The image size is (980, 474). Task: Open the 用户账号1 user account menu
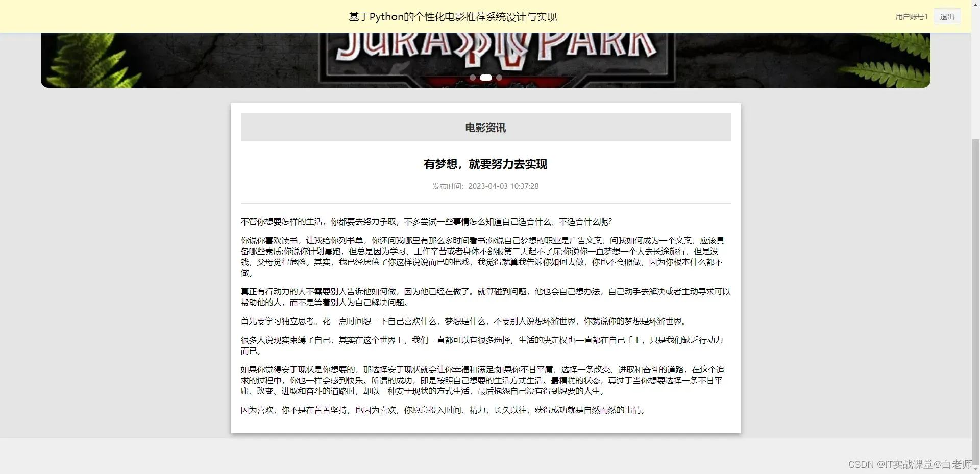click(x=911, y=16)
